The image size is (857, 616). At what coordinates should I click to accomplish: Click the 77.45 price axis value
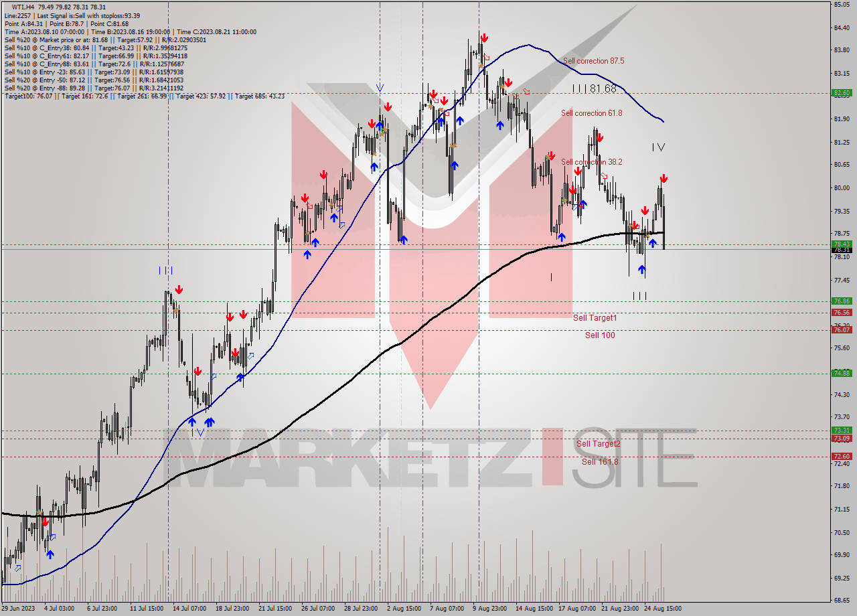coord(842,280)
